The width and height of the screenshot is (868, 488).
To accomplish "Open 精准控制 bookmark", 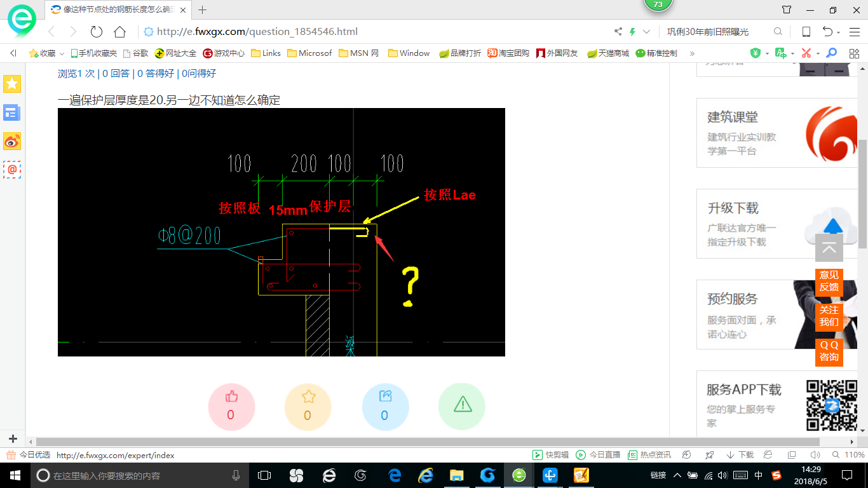I will [x=656, y=53].
